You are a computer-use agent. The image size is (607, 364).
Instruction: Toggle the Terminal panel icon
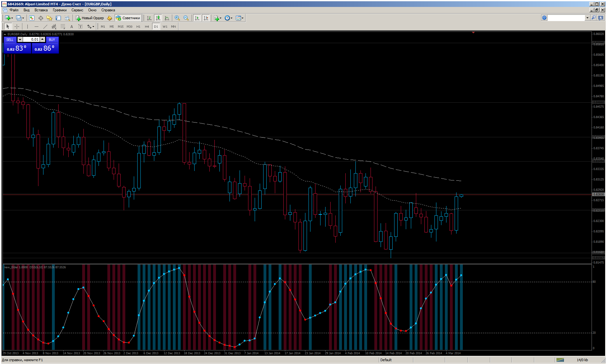point(58,18)
